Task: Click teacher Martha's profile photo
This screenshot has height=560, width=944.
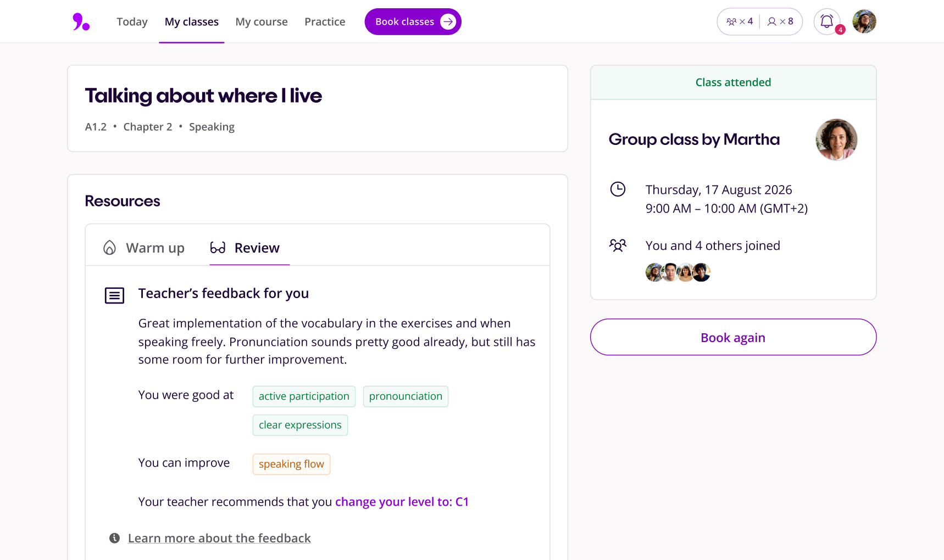Action: pyautogui.click(x=836, y=139)
